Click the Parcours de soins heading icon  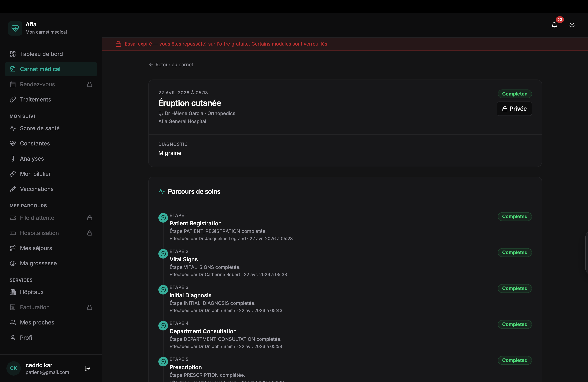(x=162, y=191)
